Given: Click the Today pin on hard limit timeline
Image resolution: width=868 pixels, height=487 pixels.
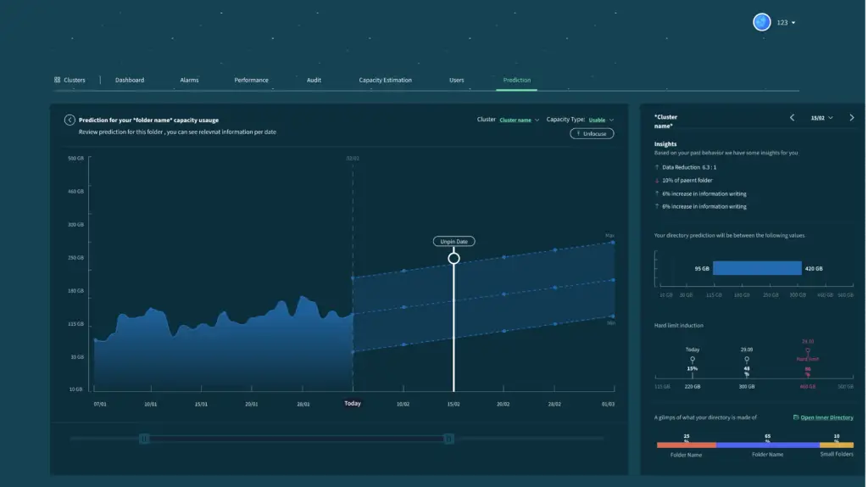Looking at the screenshot, I should click(x=693, y=359).
